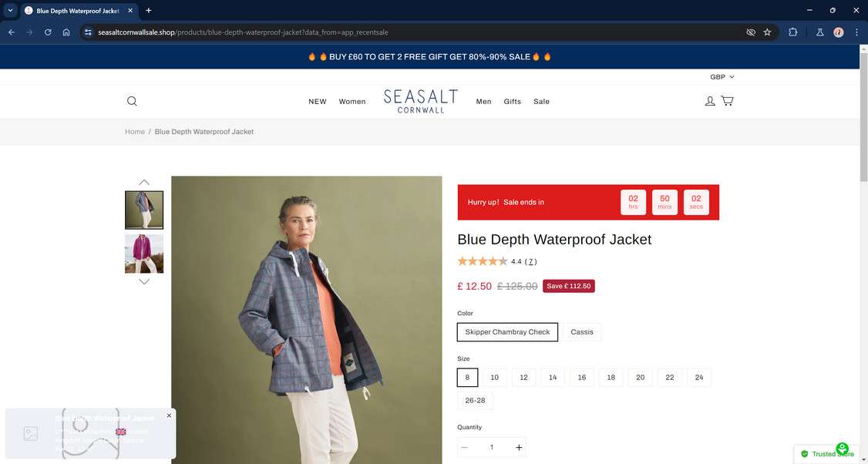Image resolution: width=868 pixels, height=464 pixels.
Task: Open the site search magnifier icon
Action: click(x=132, y=101)
